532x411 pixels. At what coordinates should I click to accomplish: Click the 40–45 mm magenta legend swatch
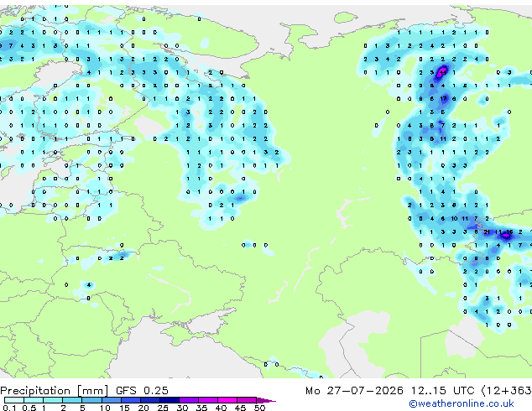click(x=227, y=400)
